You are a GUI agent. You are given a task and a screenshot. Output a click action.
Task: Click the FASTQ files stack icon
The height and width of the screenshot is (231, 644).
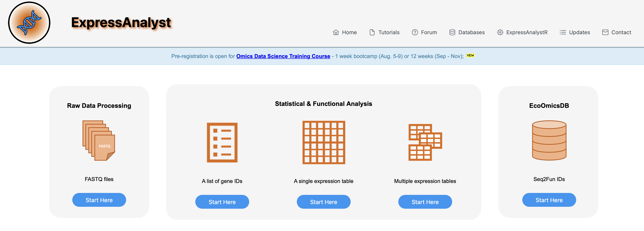click(x=99, y=140)
